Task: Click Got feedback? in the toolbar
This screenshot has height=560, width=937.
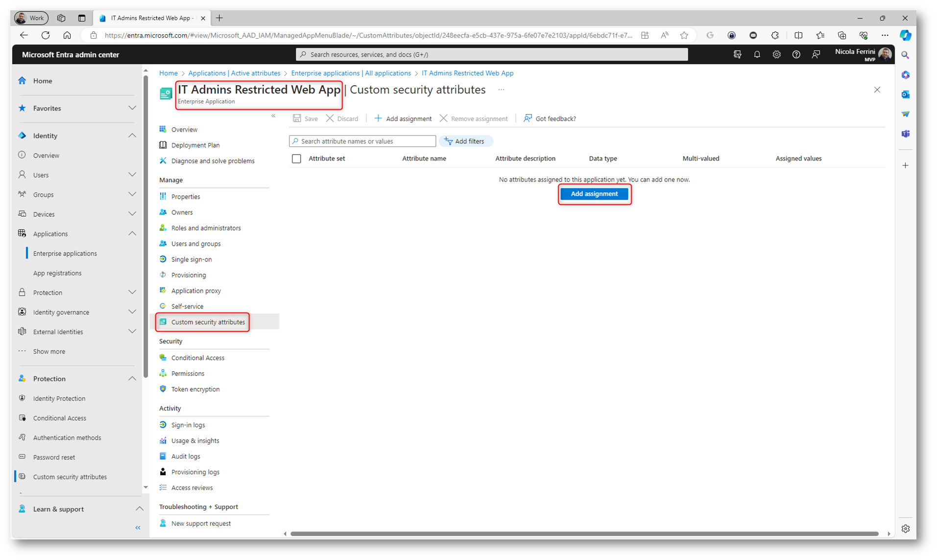Action: [550, 118]
